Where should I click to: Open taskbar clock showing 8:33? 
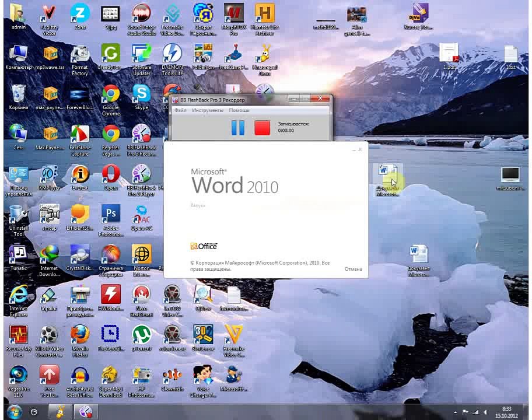click(x=506, y=412)
